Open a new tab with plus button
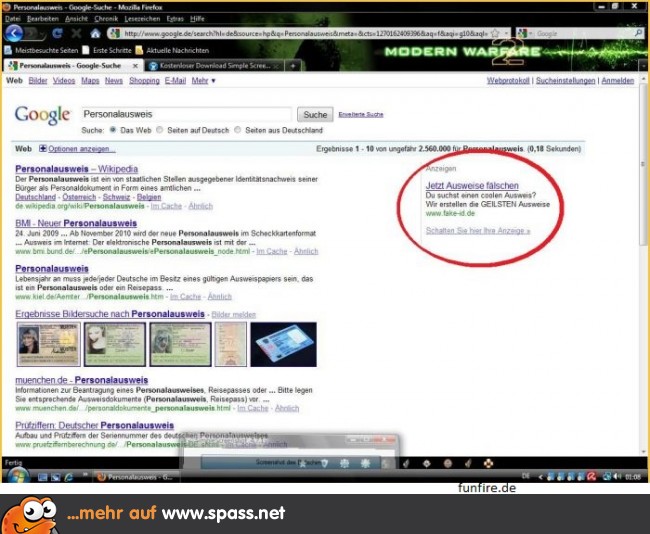Viewport: 650px width, 534px height. click(x=293, y=66)
